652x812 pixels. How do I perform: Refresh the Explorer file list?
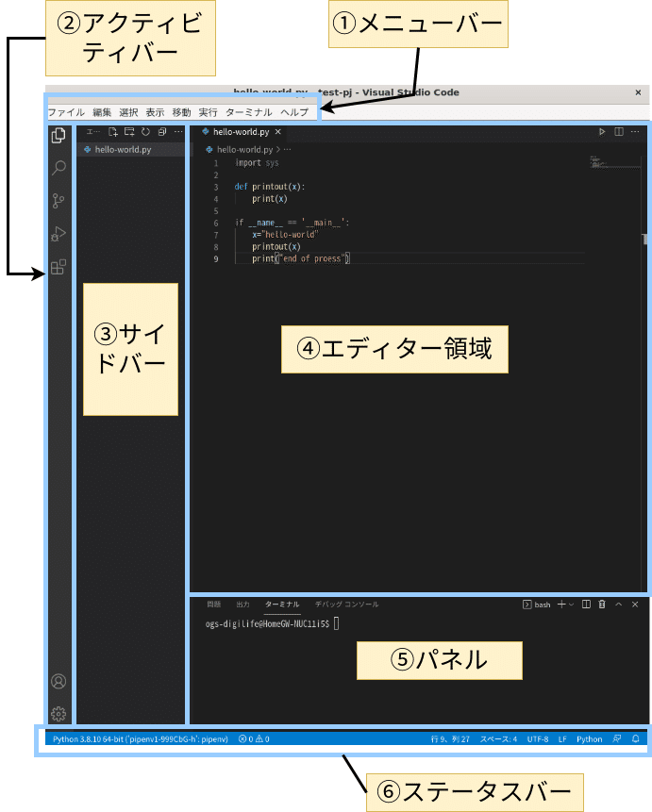click(145, 132)
